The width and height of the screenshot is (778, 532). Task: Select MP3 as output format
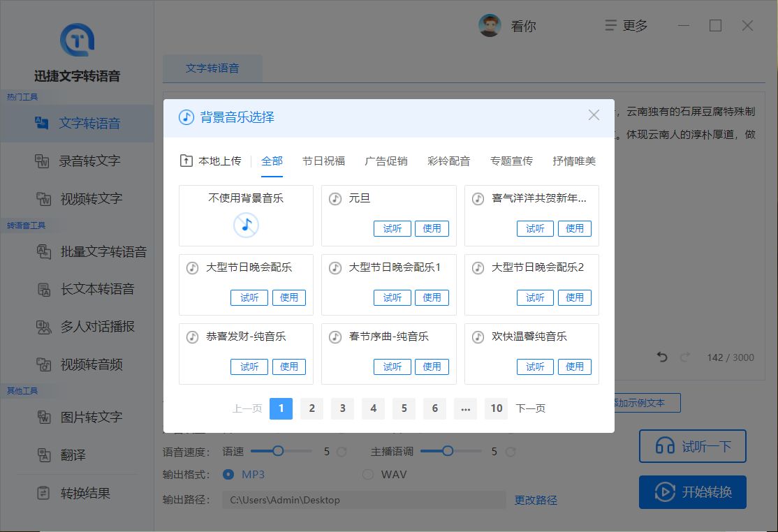[229, 474]
